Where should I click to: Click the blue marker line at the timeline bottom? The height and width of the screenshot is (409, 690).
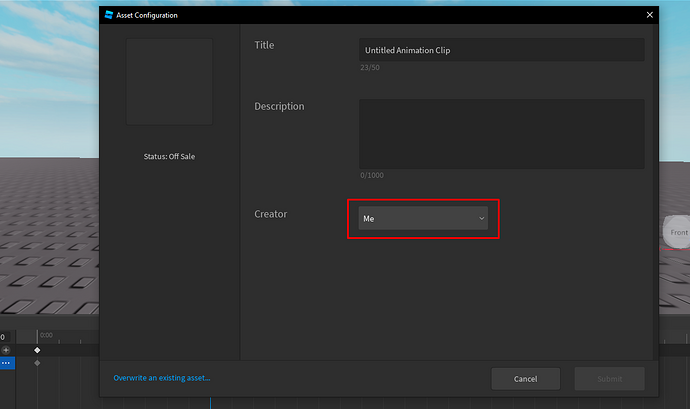[210, 402]
